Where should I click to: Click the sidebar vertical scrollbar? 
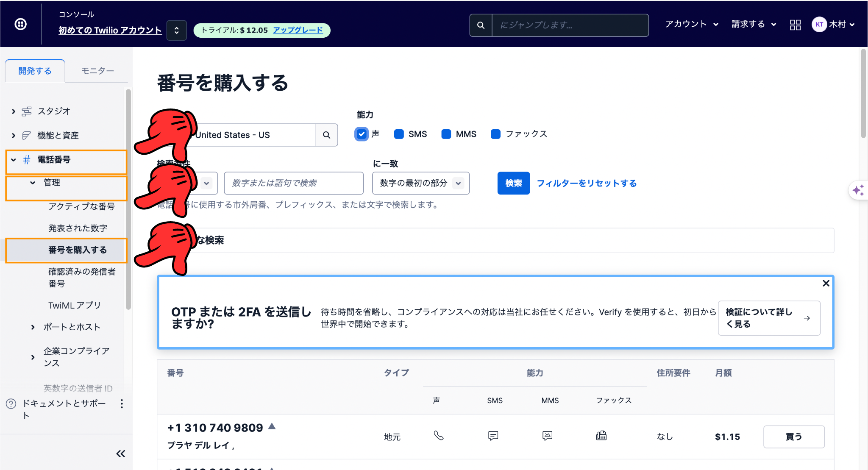tap(128, 199)
